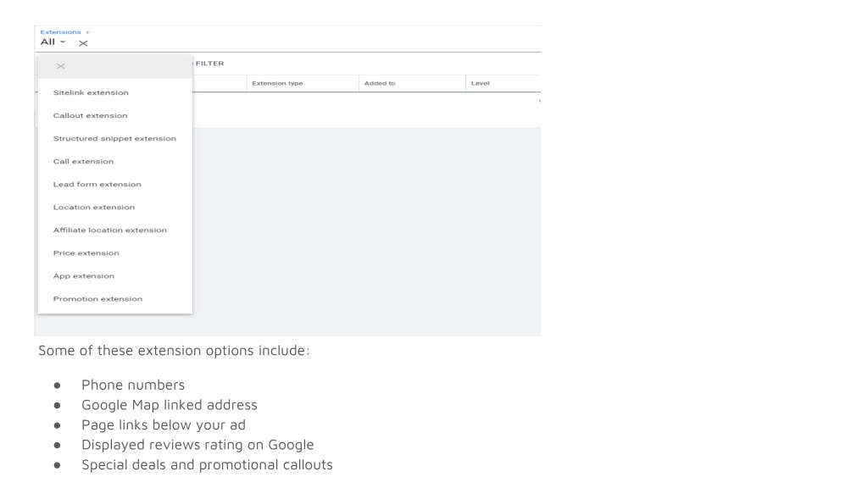Image resolution: width=868 pixels, height=488 pixels.
Task: Click the X icon in dropdown header
Action: coord(61,66)
